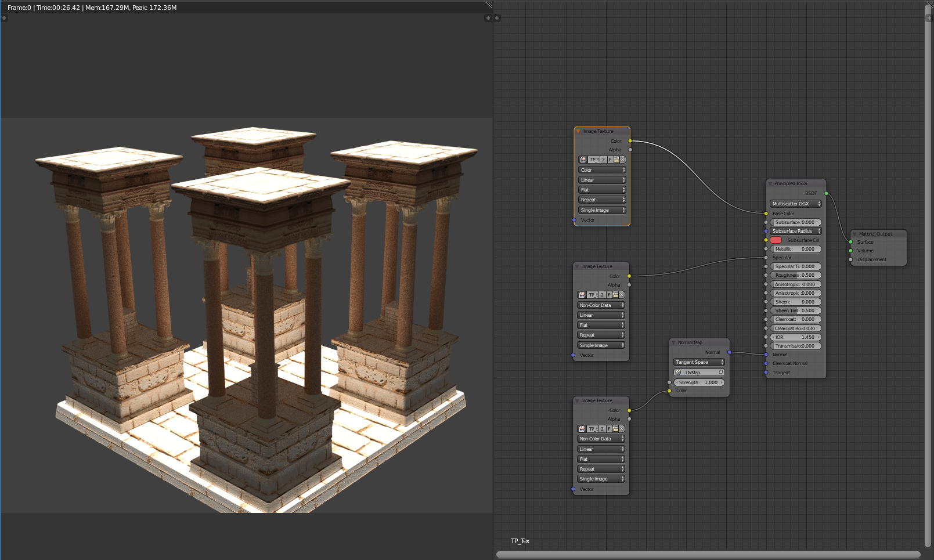Unlink the image in the Normal Map-linked Image Texture node
The height and width of the screenshot is (560, 934).
pyautogui.click(x=622, y=429)
